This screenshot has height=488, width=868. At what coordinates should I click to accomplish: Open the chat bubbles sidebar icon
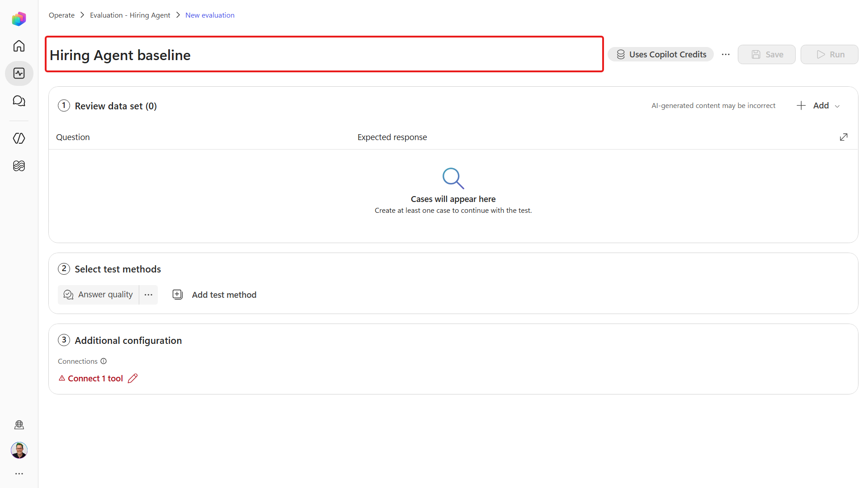pos(19,101)
